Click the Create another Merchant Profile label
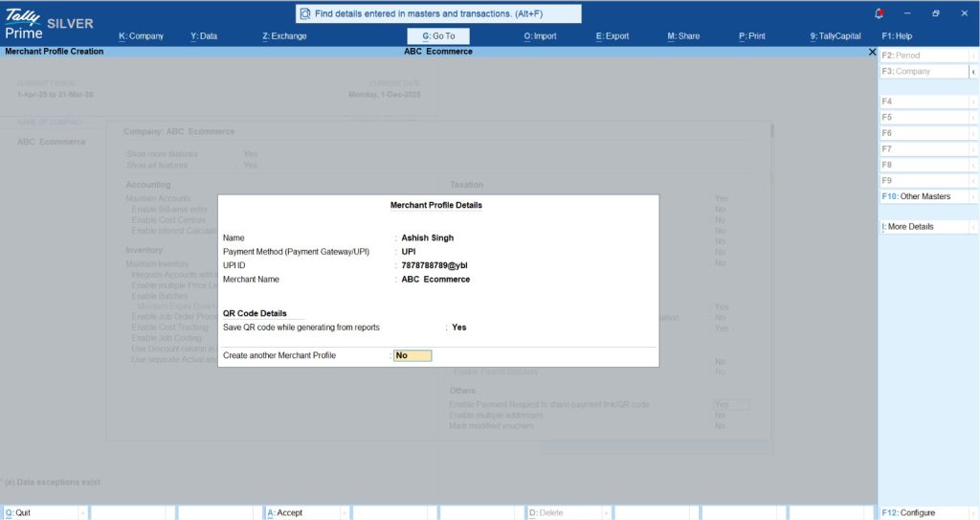Viewport: 980px width, 520px height. click(279, 355)
